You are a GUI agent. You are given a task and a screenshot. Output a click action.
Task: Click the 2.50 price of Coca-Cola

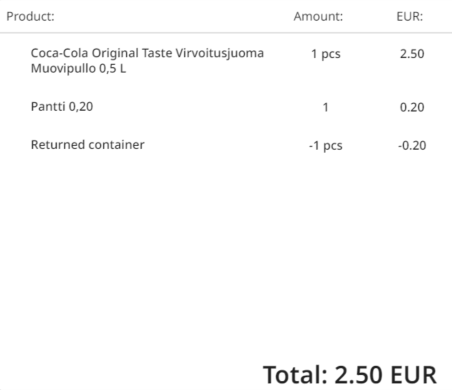(x=412, y=54)
